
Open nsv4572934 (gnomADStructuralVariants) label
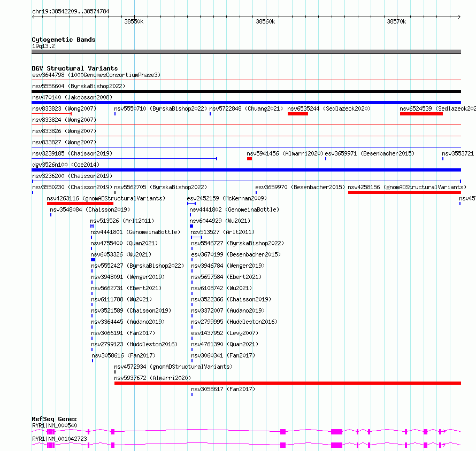click(x=173, y=367)
